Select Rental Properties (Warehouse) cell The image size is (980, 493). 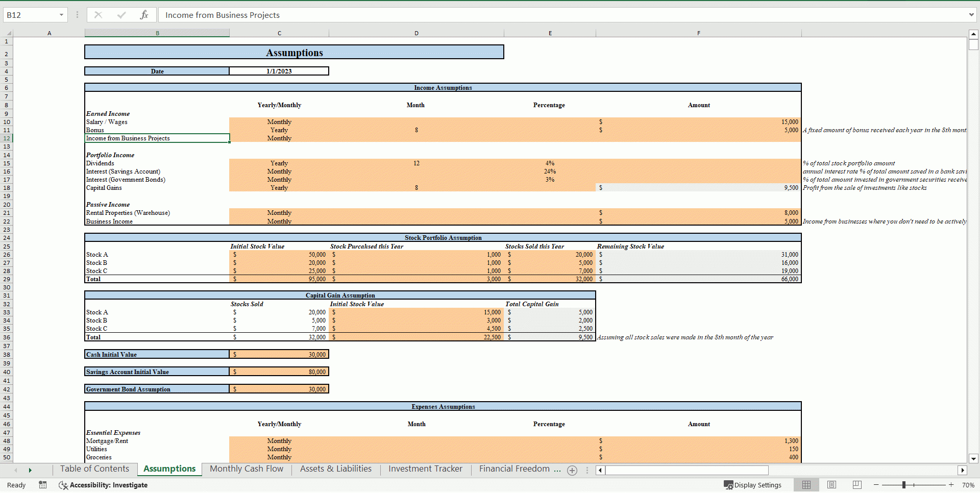157,213
